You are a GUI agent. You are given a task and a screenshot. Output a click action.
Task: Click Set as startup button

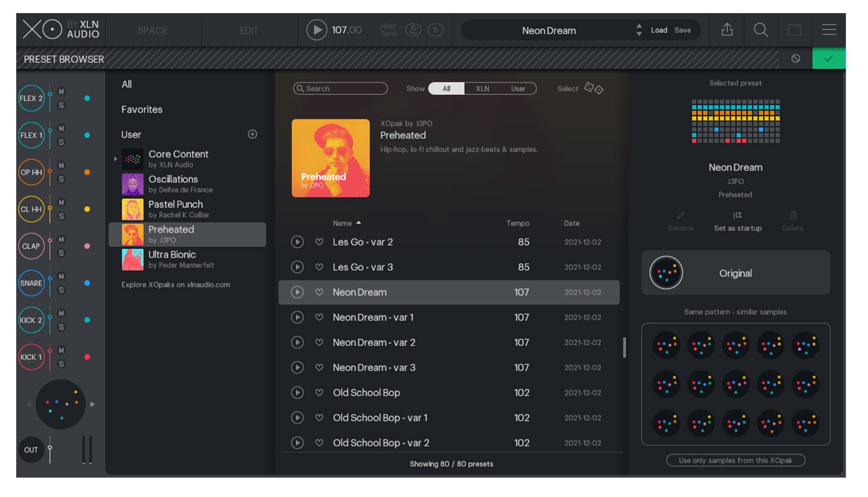[738, 222]
